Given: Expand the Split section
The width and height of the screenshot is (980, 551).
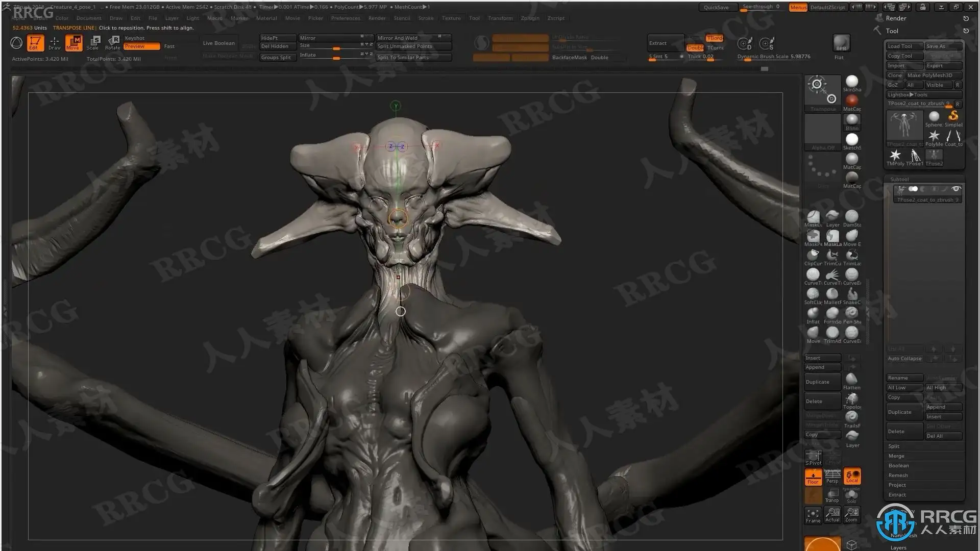Looking at the screenshot, I should [x=894, y=446].
